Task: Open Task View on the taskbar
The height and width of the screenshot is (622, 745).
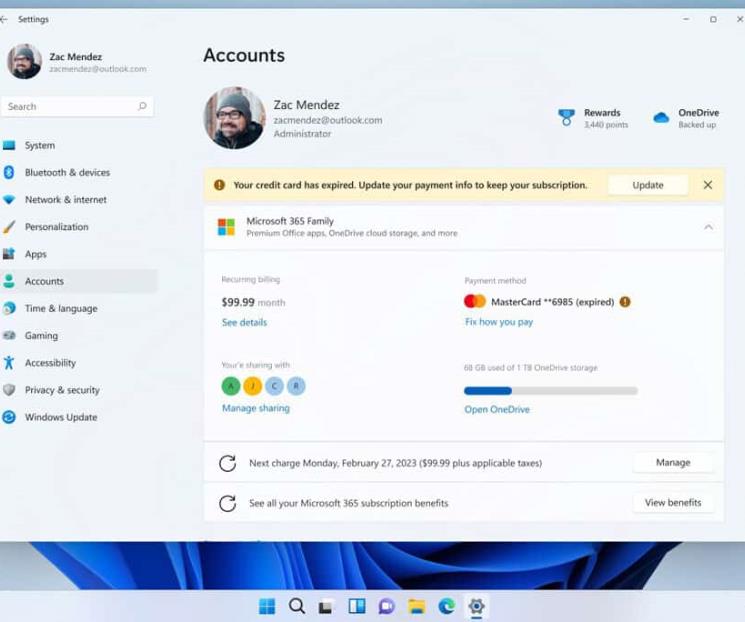Action: [326, 606]
